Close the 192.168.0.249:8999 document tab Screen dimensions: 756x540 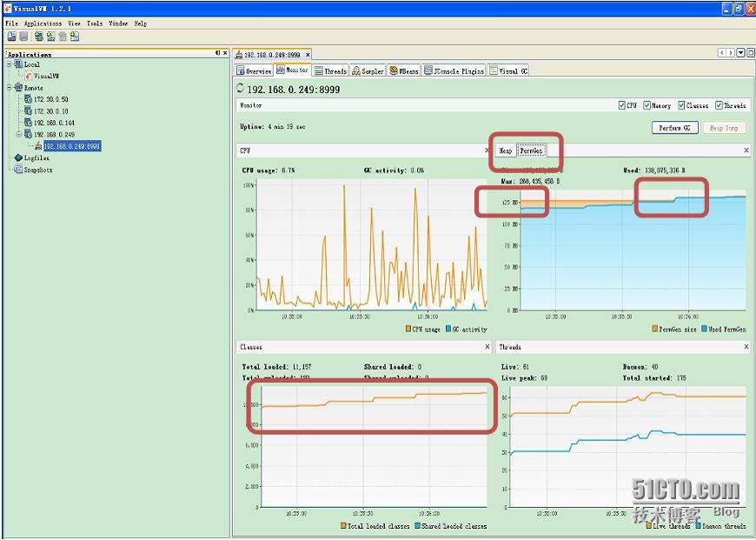308,55
